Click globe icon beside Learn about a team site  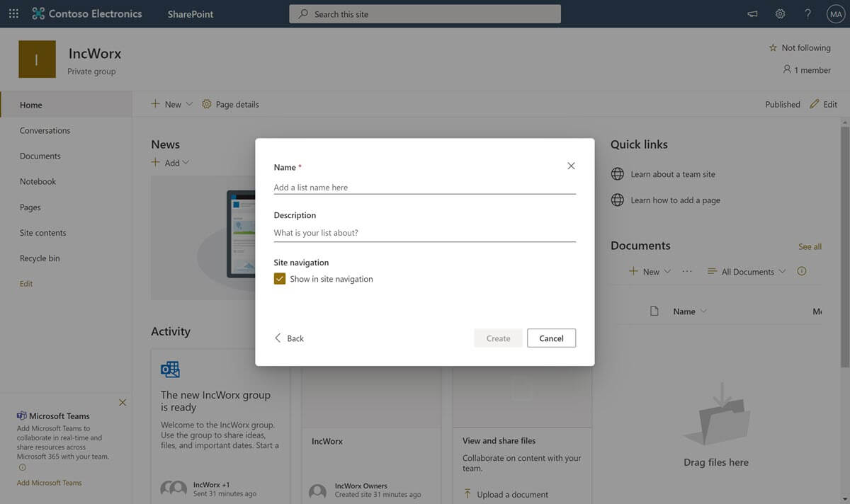(x=618, y=174)
